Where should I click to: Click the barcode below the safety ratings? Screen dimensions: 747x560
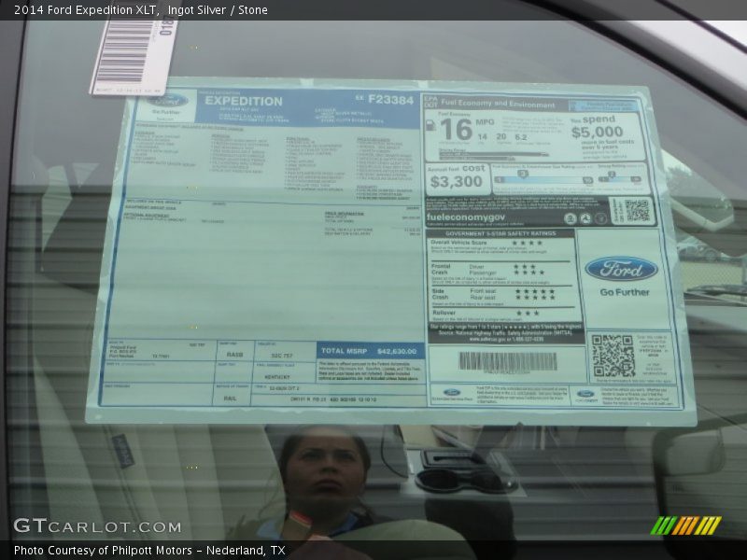tap(507, 361)
